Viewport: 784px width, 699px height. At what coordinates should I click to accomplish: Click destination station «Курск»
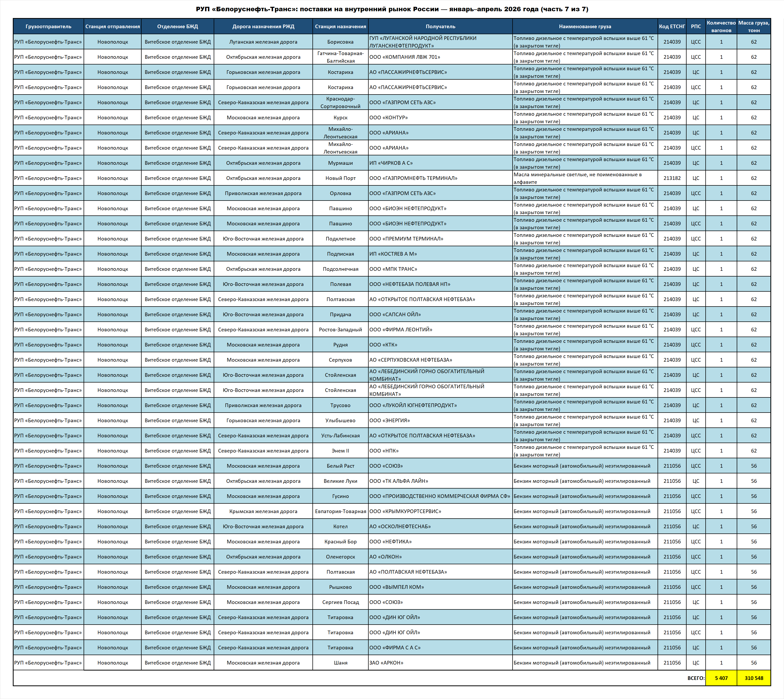(340, 118)
